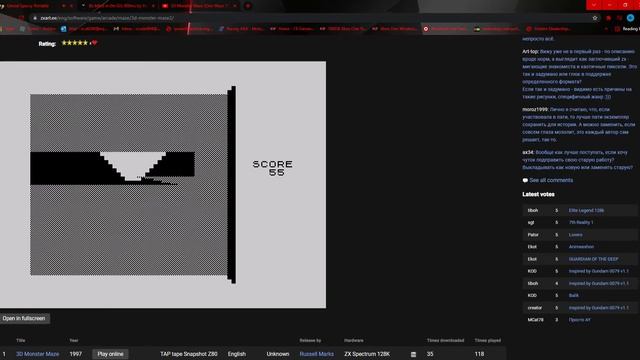Open KOD's Inspired by Gundam 0079 link

coord(599,271)
